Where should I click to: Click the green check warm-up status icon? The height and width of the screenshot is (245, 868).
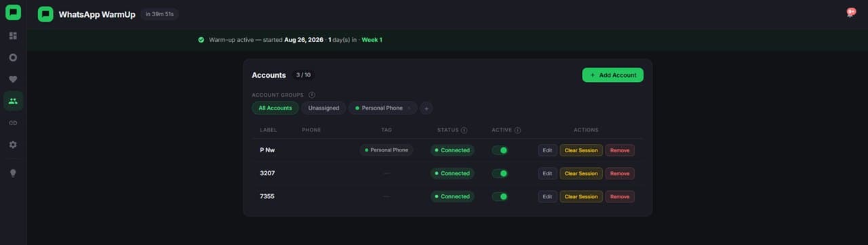pyautogui.click(x=201, y=40)
